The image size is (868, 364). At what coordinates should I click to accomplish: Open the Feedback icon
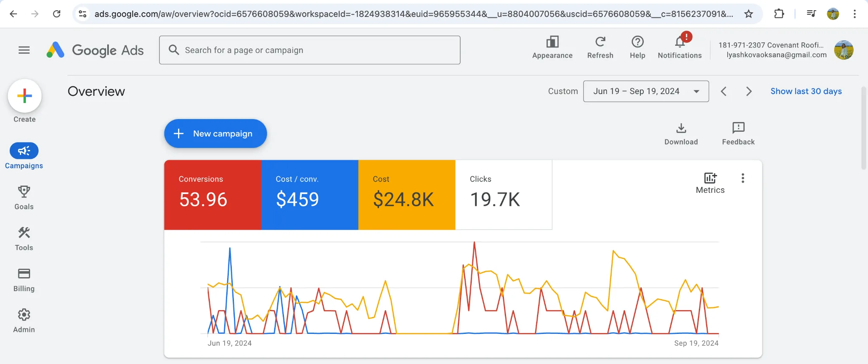pos(738,128)
